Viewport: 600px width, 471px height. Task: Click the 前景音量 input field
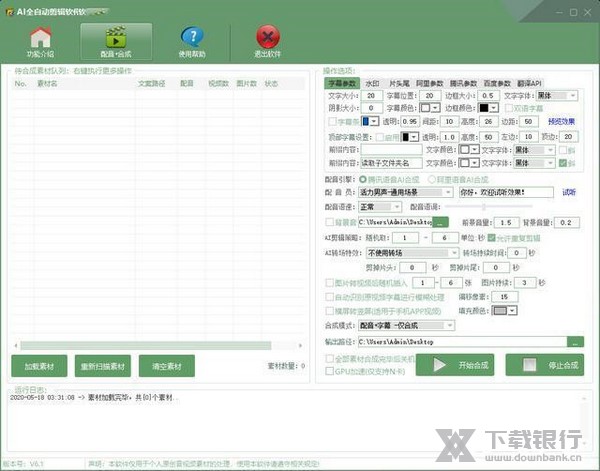[506, 222]
